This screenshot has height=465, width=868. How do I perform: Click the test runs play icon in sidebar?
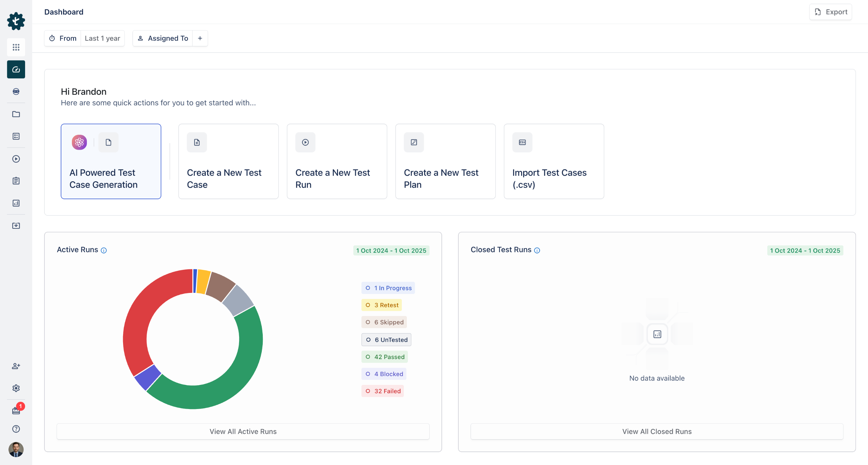click(16, 159)
